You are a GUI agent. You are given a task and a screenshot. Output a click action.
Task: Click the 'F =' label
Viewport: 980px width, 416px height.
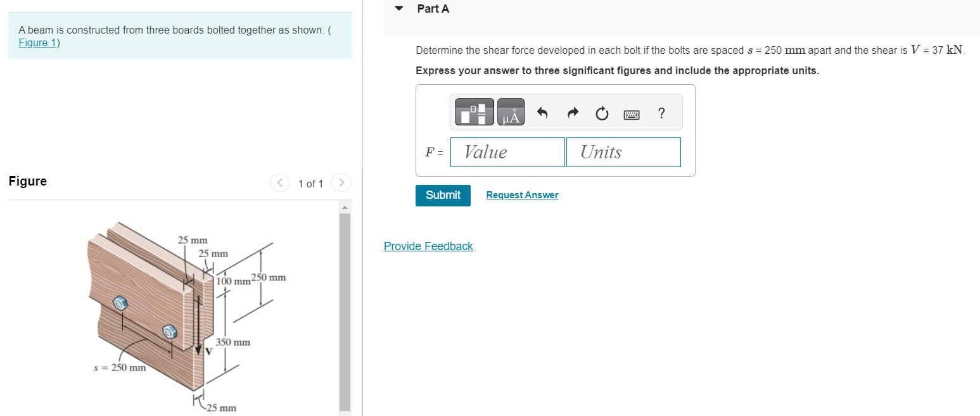(434, 152)
